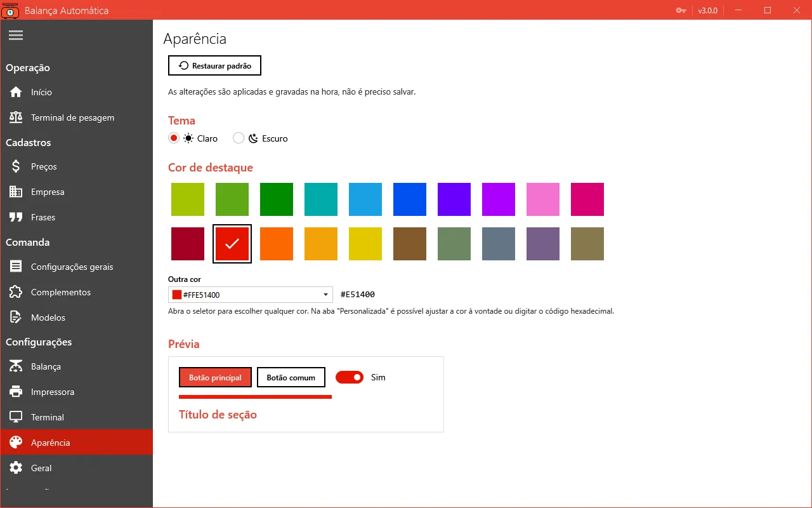The width and height of the screenshot is (812, 508).
Task: Click the printer icon for Impressora
Action: tap(16, 392)
